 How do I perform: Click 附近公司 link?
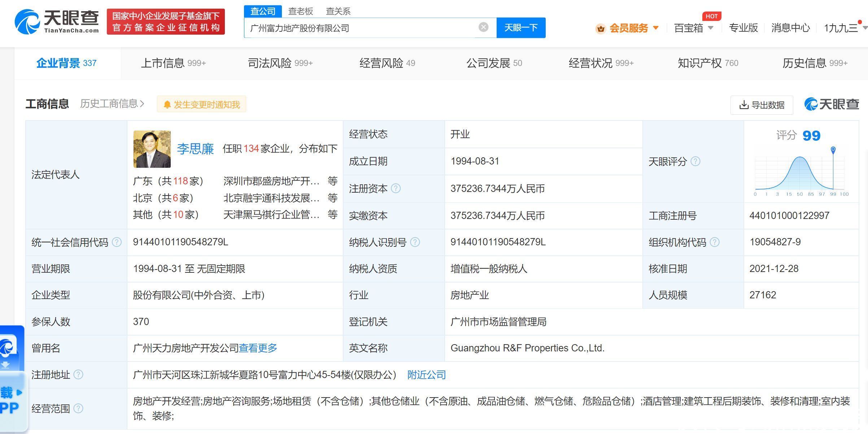(427, 375)
